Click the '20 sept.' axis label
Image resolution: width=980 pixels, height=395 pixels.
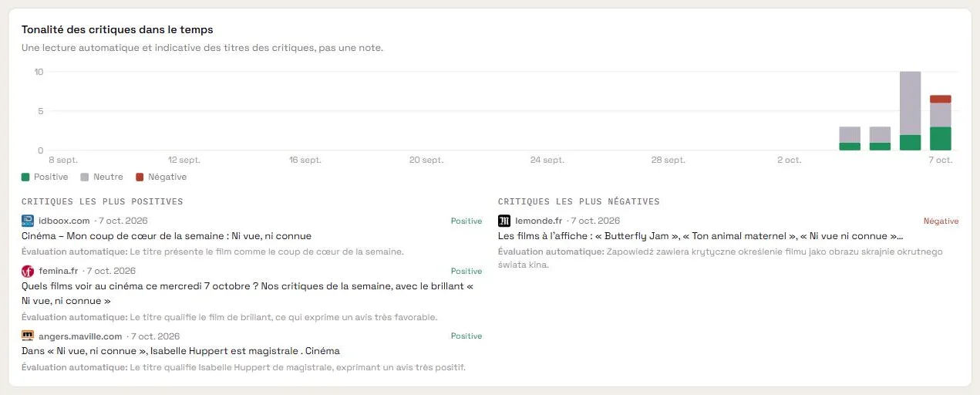pos(426,160)
